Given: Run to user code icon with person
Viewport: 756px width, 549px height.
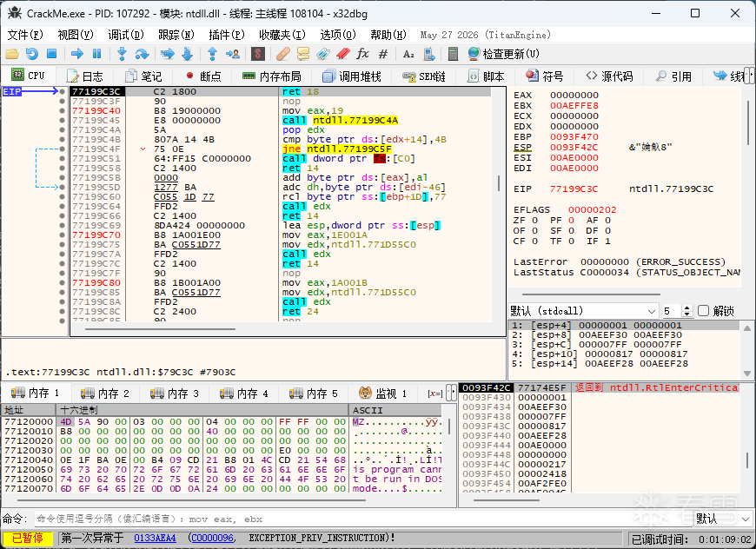Looking at the screenshot, I should [232, 54].
